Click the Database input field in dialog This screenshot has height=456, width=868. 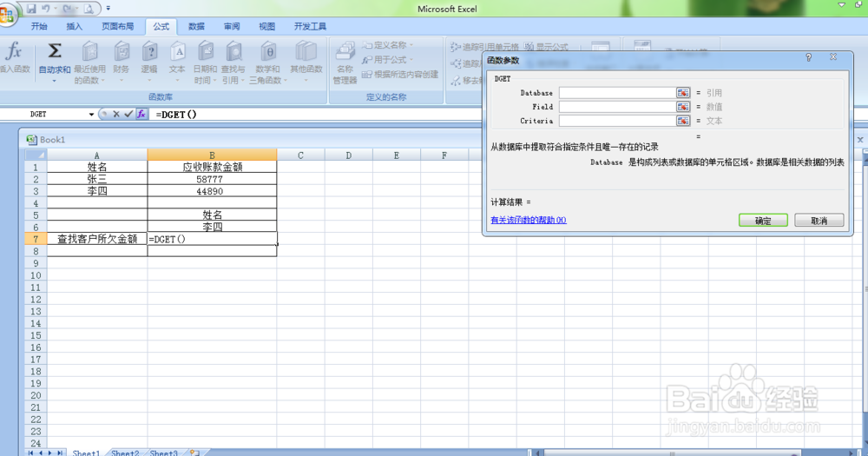[618, 93]
